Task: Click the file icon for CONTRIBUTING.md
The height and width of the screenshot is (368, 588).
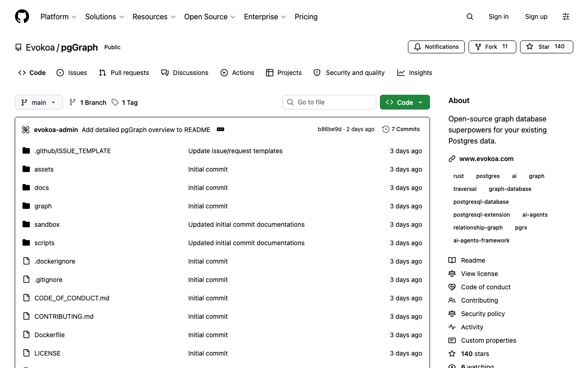Action: tap(26, 316)
